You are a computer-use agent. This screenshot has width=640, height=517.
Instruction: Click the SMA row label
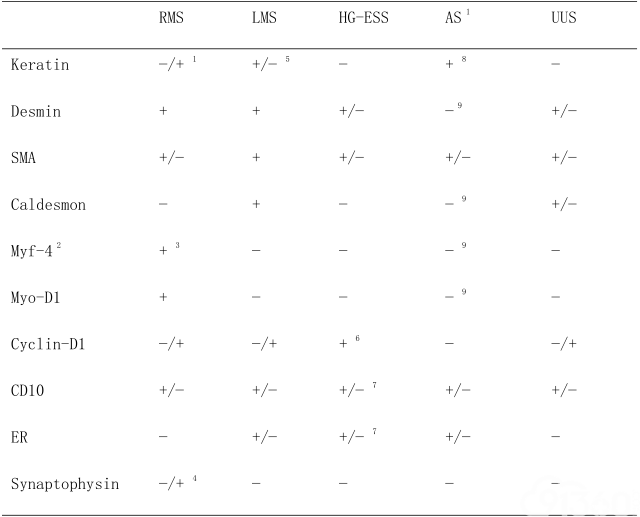pyautogui.click(x=23, y=158)
